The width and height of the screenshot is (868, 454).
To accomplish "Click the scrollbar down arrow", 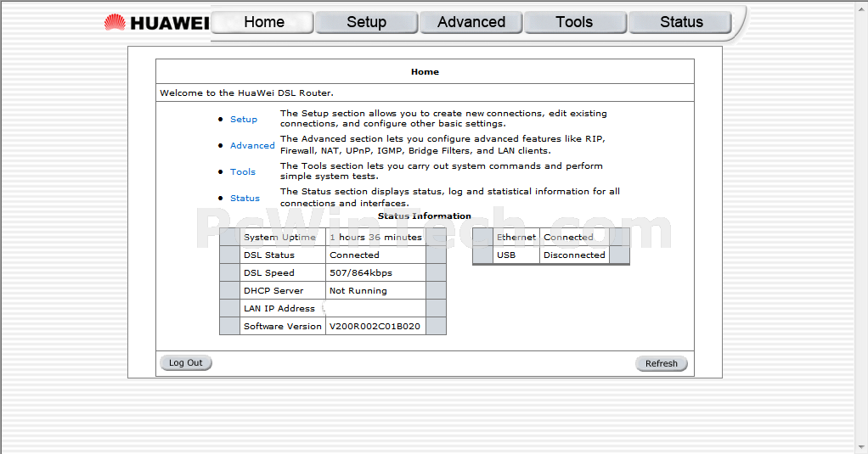I will pos(861,447).
